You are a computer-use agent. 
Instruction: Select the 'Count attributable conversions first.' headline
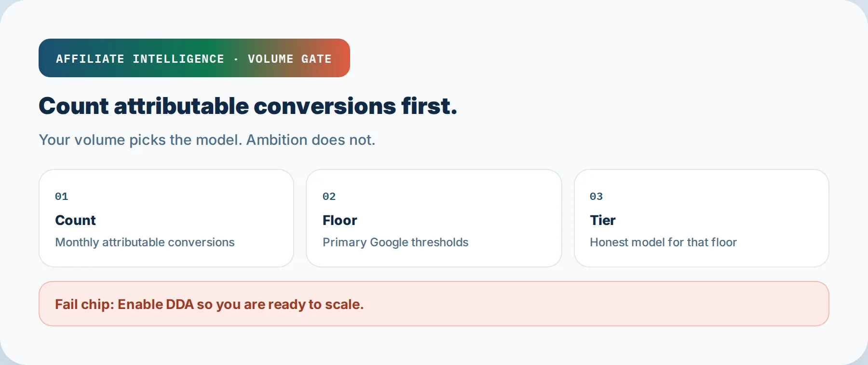click(248, 106)
